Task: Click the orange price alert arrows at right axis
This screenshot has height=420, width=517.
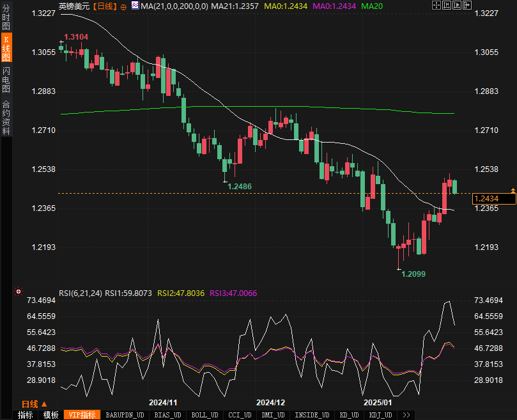Action: point(513,190)
